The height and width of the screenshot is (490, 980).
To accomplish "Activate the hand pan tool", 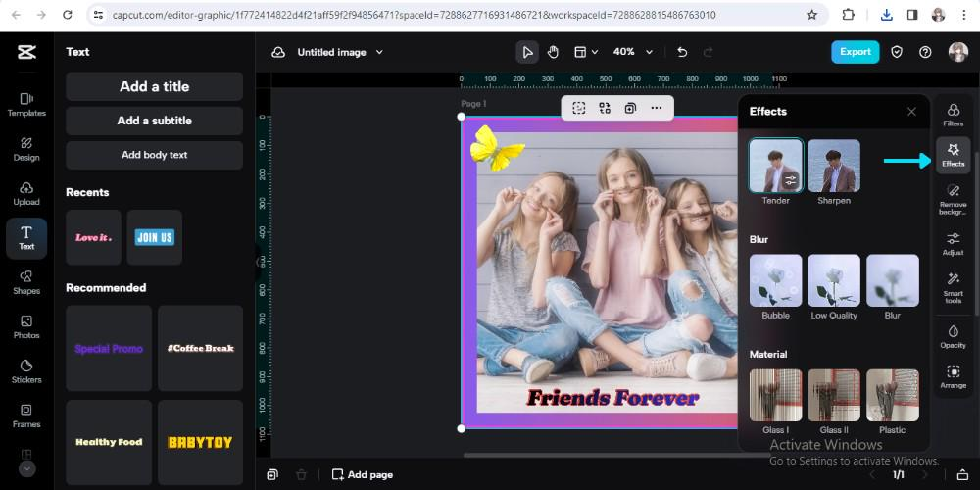I will point(553,52).
